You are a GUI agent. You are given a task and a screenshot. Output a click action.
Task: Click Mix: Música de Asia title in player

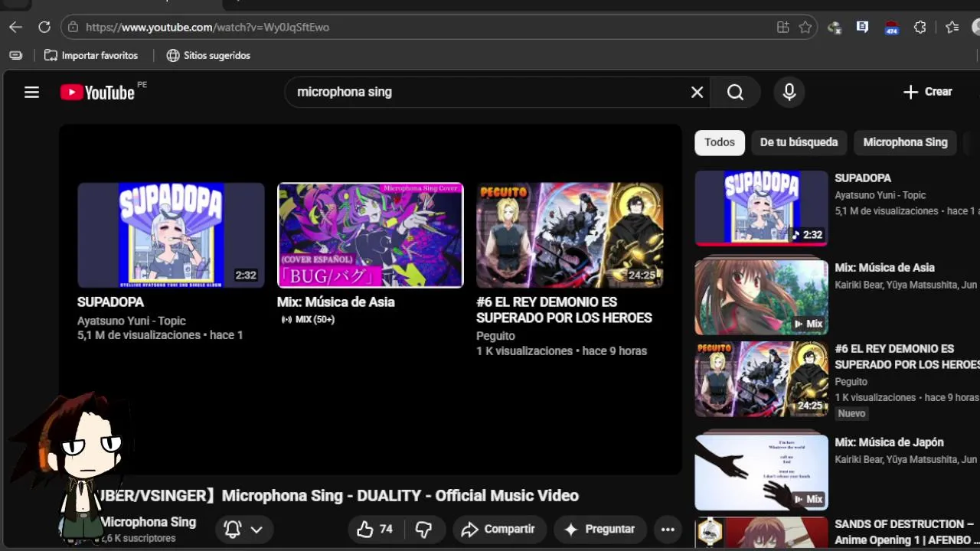coord(336,302)
